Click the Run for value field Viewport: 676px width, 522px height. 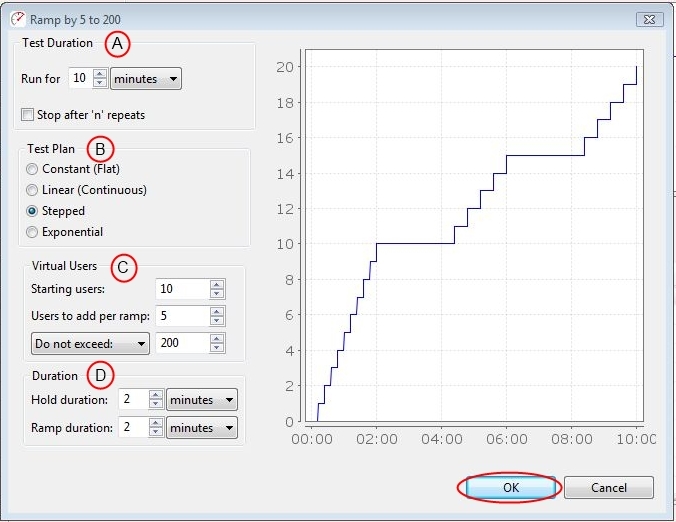(81, 78)
